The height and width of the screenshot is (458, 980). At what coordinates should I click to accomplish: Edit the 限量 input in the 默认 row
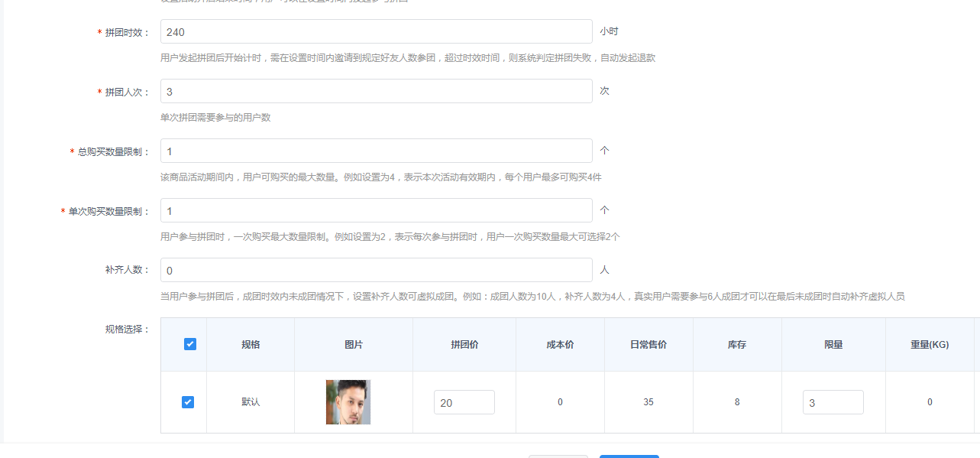[833, 402]
